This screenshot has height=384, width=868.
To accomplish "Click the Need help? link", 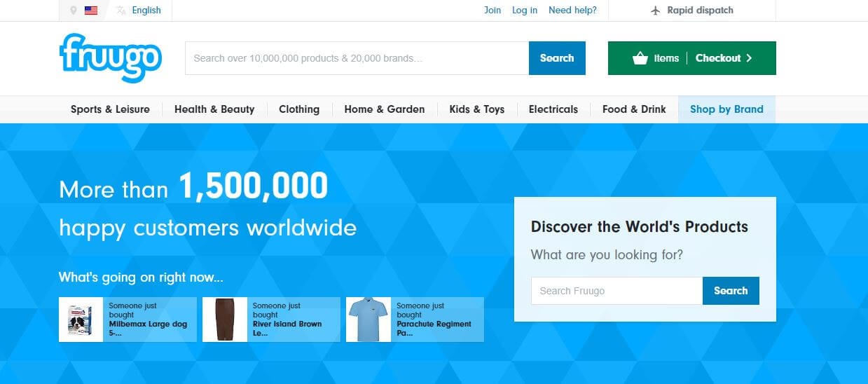I will coord(572,11).
